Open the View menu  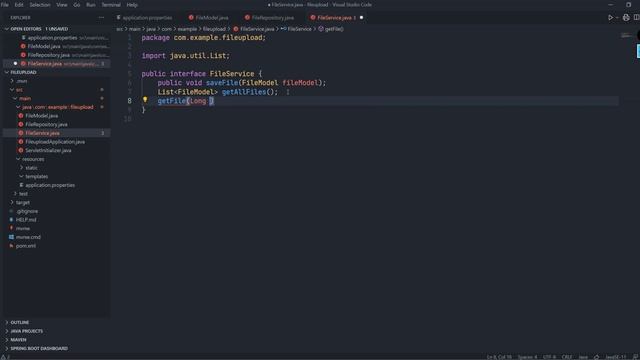pos(62,5)
